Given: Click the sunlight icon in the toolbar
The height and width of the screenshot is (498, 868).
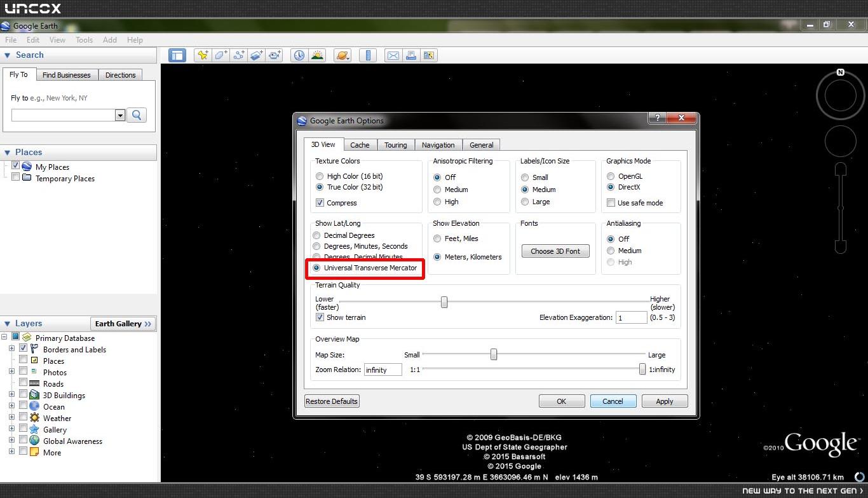Looking at the screenshot, I should (x=317, y=55).
